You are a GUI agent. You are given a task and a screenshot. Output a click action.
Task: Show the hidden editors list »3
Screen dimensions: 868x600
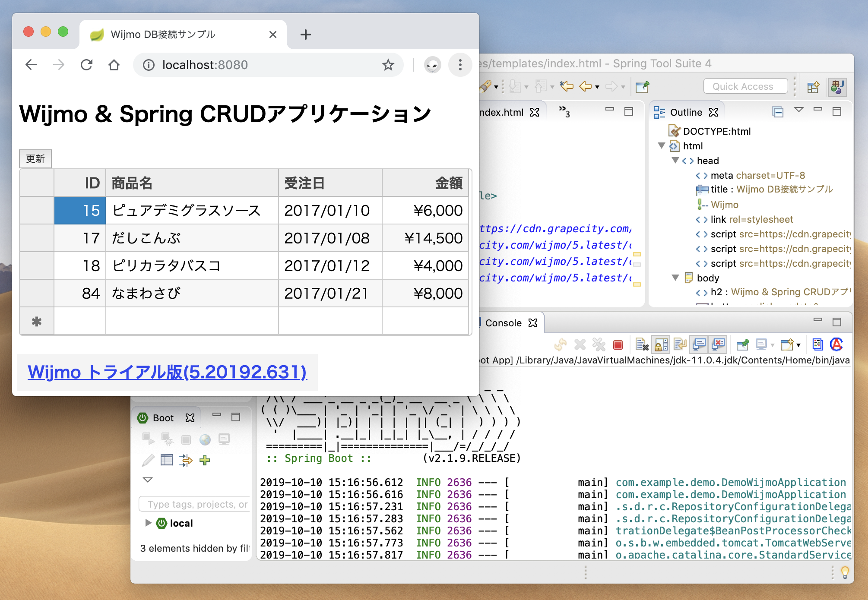pyautogui.click(x=564, y=112)
